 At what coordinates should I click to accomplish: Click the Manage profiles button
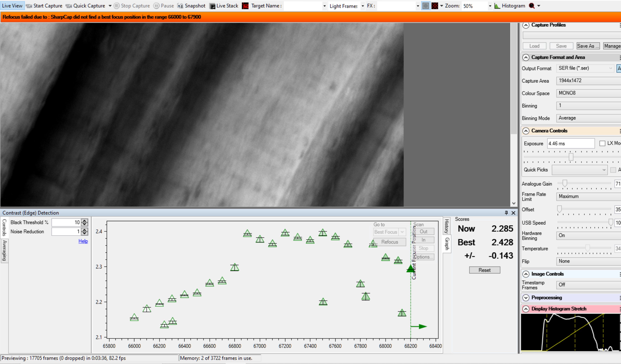point(612,46)
